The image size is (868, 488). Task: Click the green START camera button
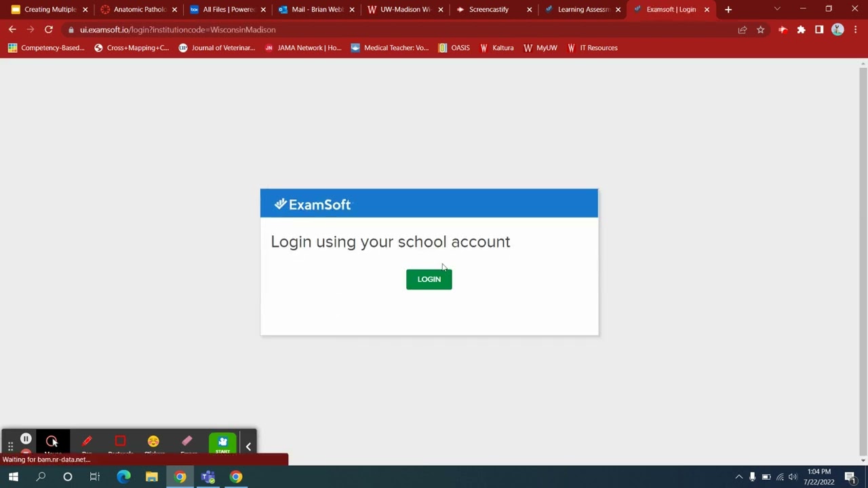click(222, 443)
